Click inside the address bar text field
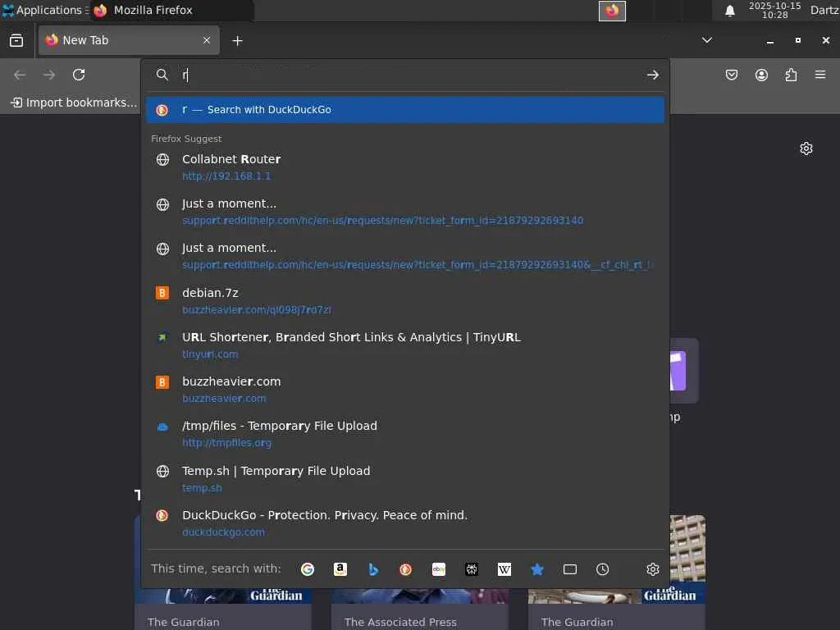This screenshot has width=840, height=630. click(x=410, y=75)
